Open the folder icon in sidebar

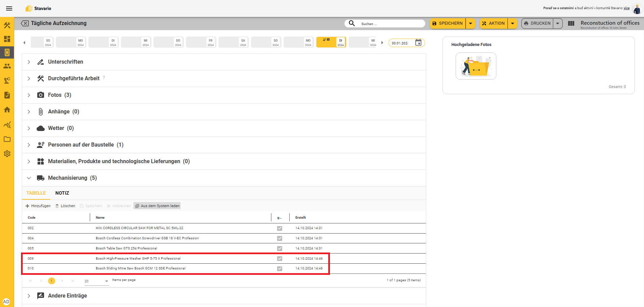[7, 139]
